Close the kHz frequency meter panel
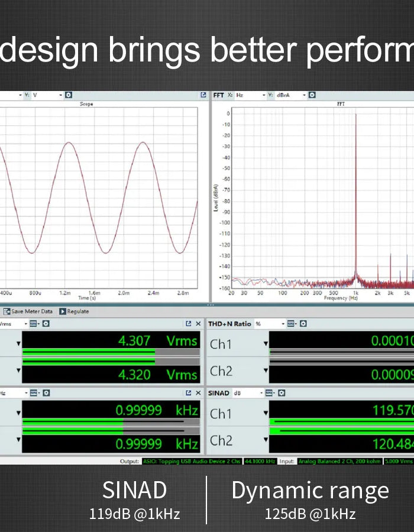 [198, 393]
